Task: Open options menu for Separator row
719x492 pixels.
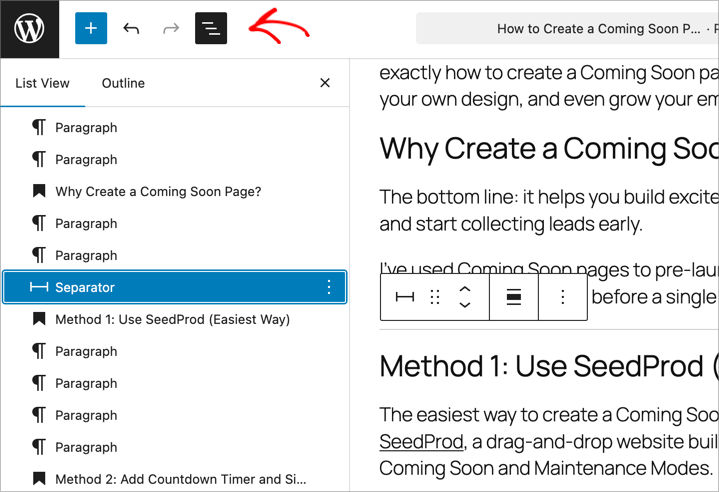Action: [329, 287]
